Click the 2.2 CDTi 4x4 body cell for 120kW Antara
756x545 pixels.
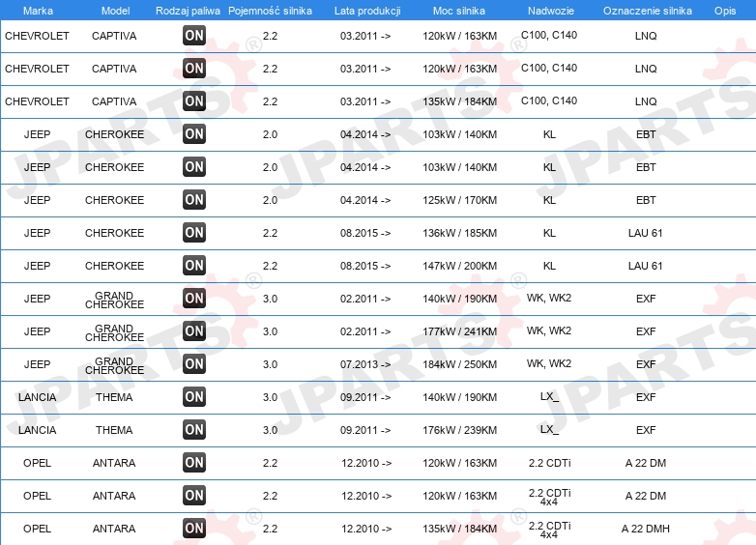tap(550, 497)
